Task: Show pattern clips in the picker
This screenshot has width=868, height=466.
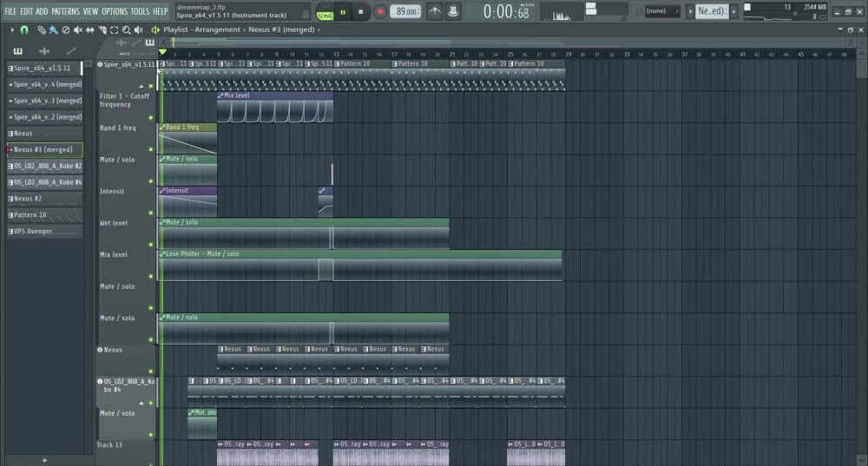Action: click(x=17, y=51)
